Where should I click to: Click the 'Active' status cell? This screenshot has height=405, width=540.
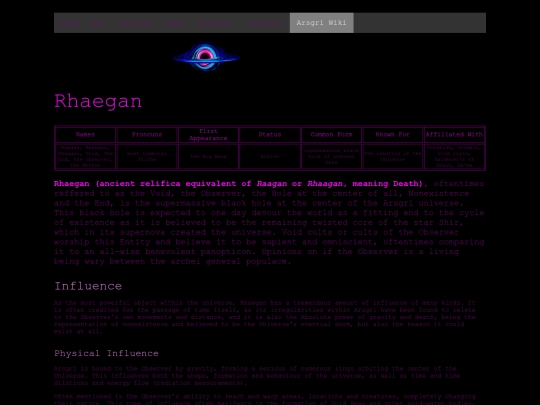point(270,156)
